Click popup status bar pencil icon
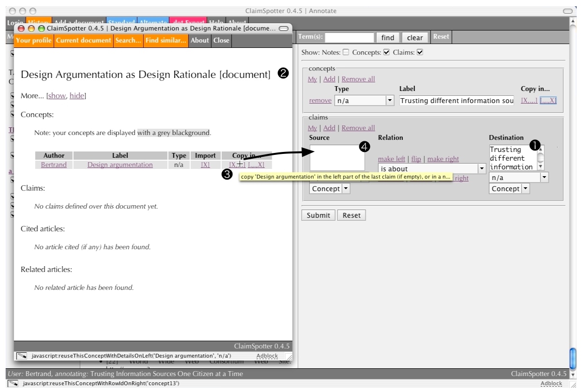Image resolution: width=582 pixels, height=392 pixels. pos(21,356)
